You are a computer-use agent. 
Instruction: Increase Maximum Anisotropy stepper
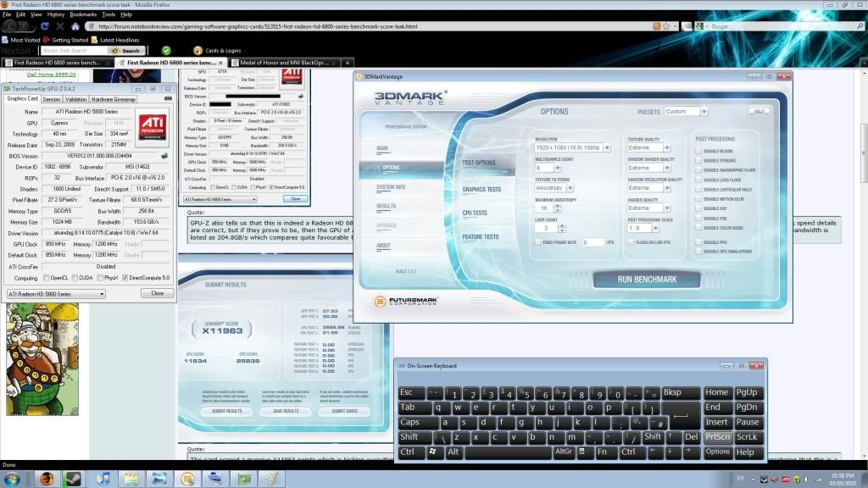pyautogui.click(x=558, y=206)
